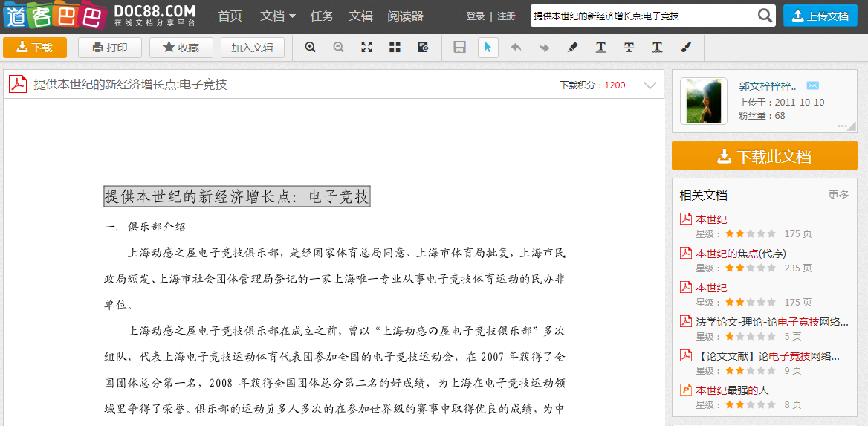868x426 pixels.
Task: Toggle the pointer selection tool
Action: click(x=488, y=48)
